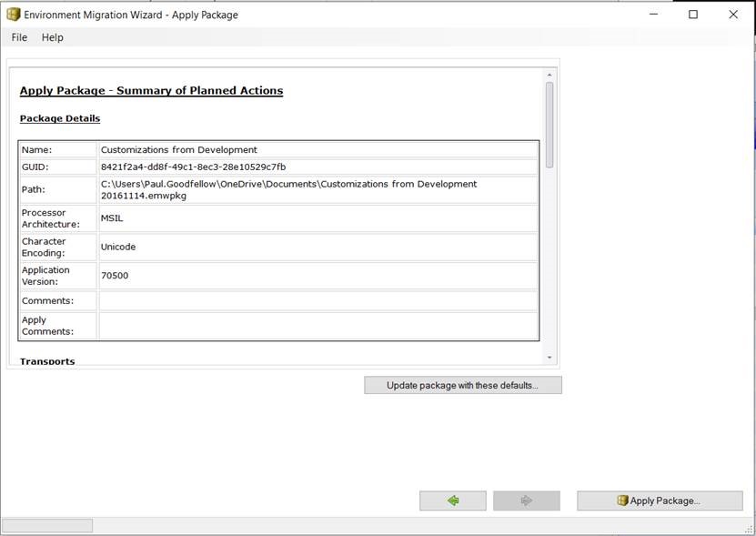
Task: Click the green back arrow button
Action: click(452, 501)
